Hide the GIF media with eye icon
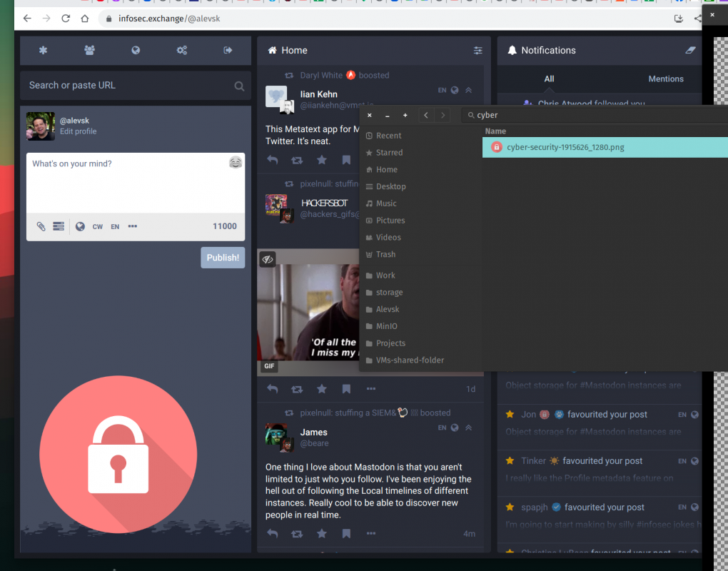Viewport: 728px width, 571px height. (x=268, y=259)
